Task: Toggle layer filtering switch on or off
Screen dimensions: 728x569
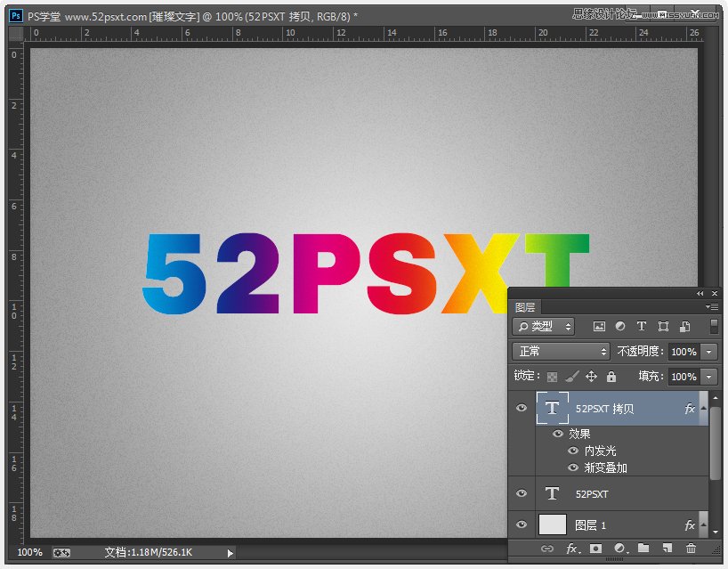Action: point(714,326)
